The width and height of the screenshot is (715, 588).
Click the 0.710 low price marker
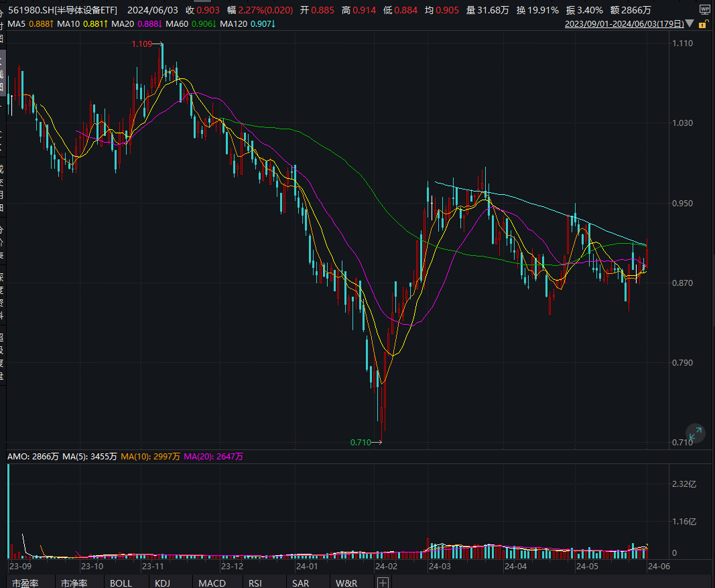360,442
